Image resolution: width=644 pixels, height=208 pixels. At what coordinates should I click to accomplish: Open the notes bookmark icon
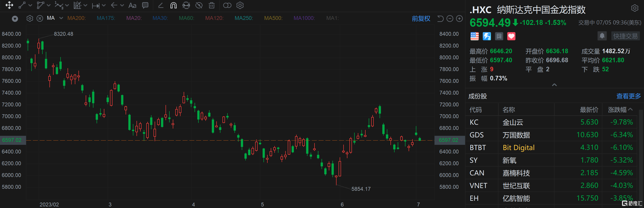(x=499, y=36)
